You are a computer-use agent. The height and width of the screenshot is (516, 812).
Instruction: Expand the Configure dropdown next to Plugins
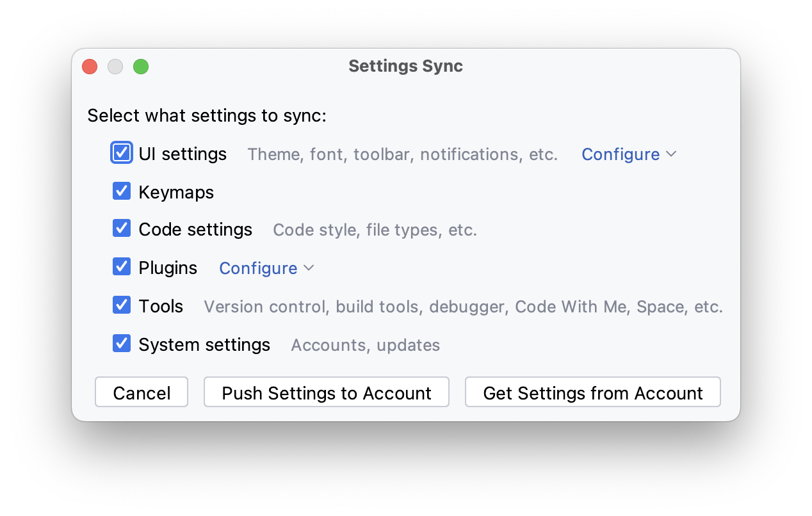point(257,268)
